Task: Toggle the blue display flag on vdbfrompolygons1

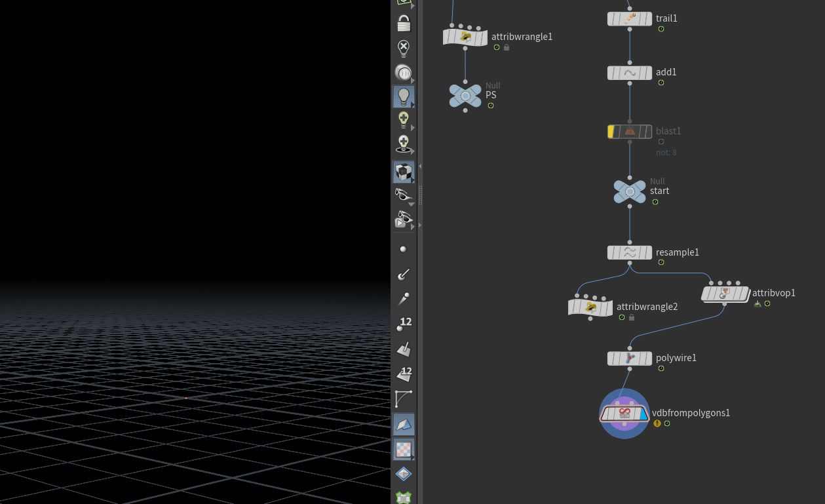Action: 643,414
